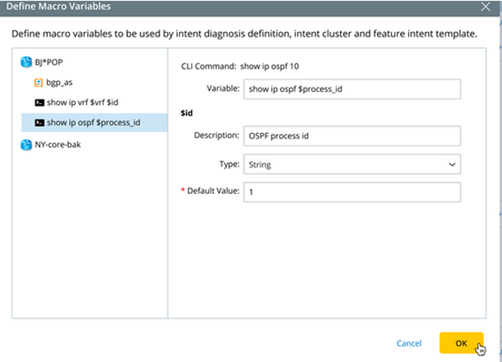The width and height of the screenshot is (502, 362).
Task: Choose the NY-core-bak device label
Action: [x=58, y=145]
